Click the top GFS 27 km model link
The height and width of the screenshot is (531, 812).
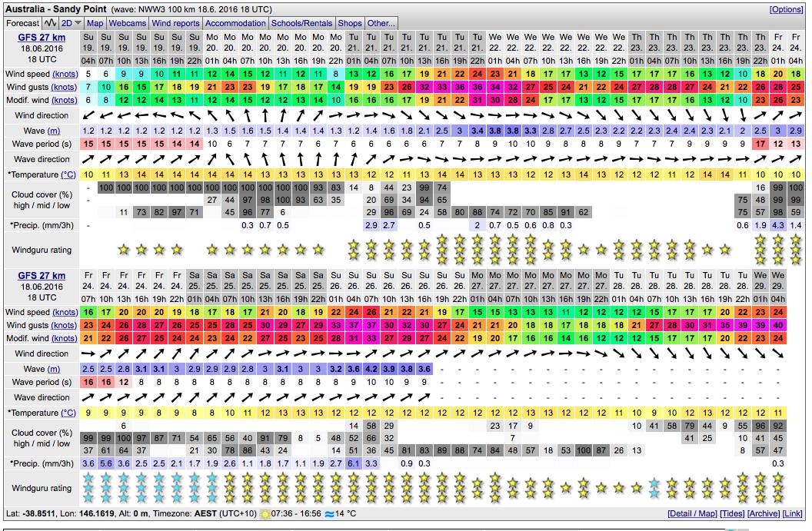coord(42,37)
